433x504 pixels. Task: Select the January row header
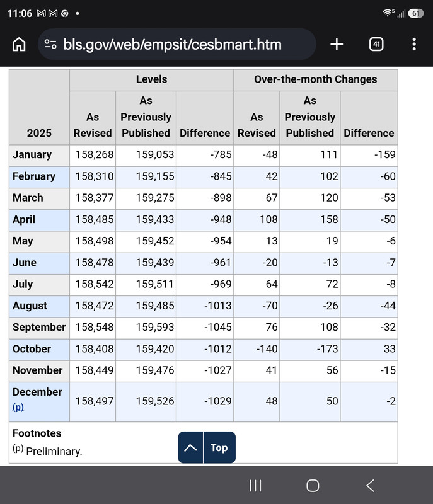pos(39,155)
